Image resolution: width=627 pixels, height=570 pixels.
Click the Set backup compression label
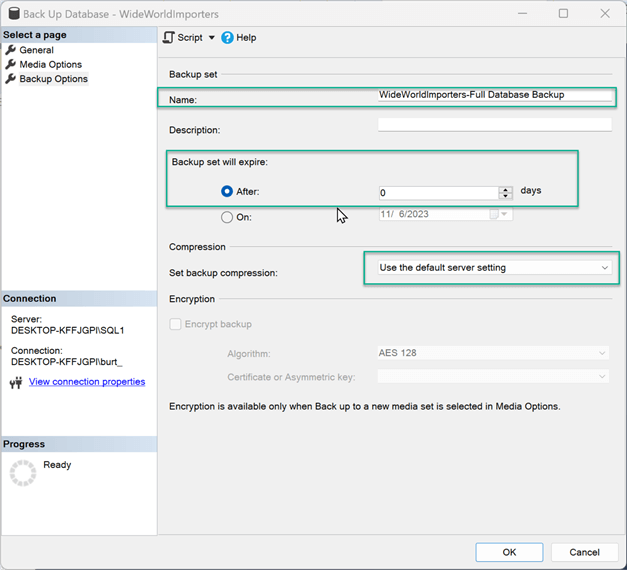[x=223, y=273]
